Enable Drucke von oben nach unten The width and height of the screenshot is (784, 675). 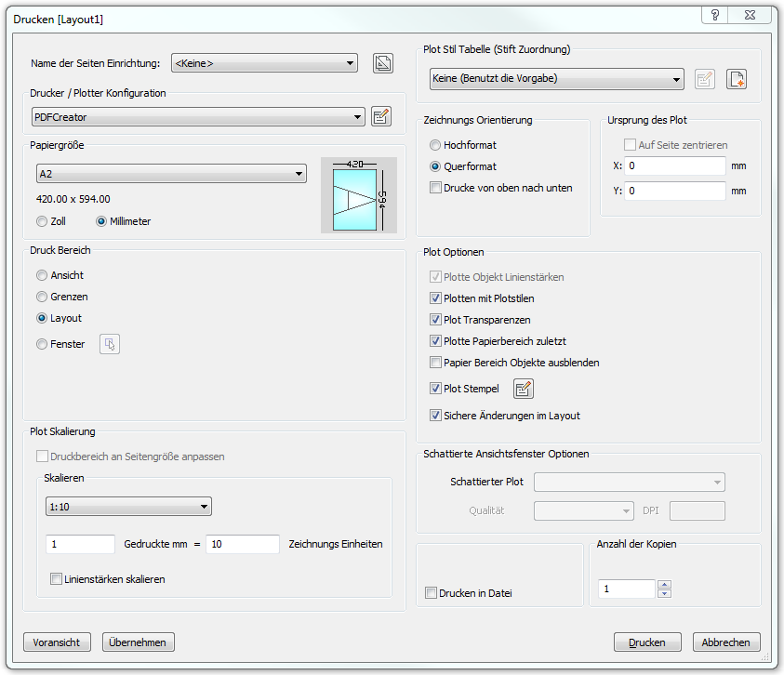(x=435, y=188)
